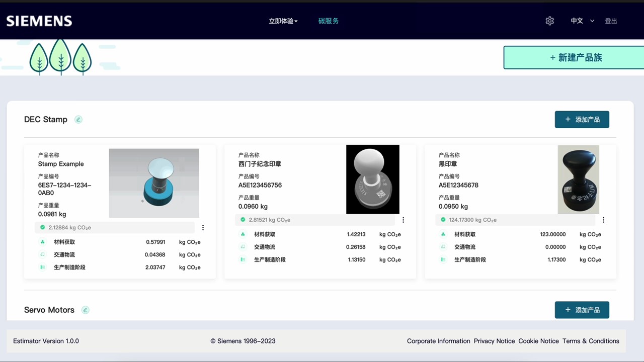Click 登出 to log out
644x362 pixels.
[611, 21]
